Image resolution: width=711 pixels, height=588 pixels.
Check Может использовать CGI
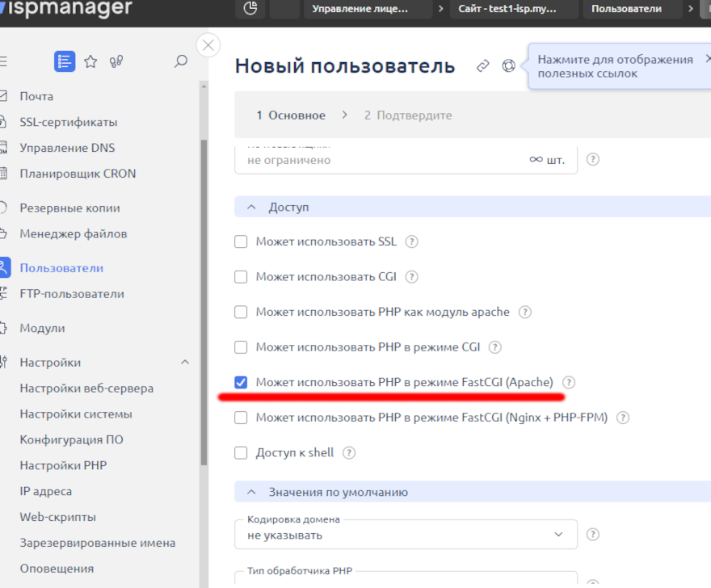pos(240,276)
